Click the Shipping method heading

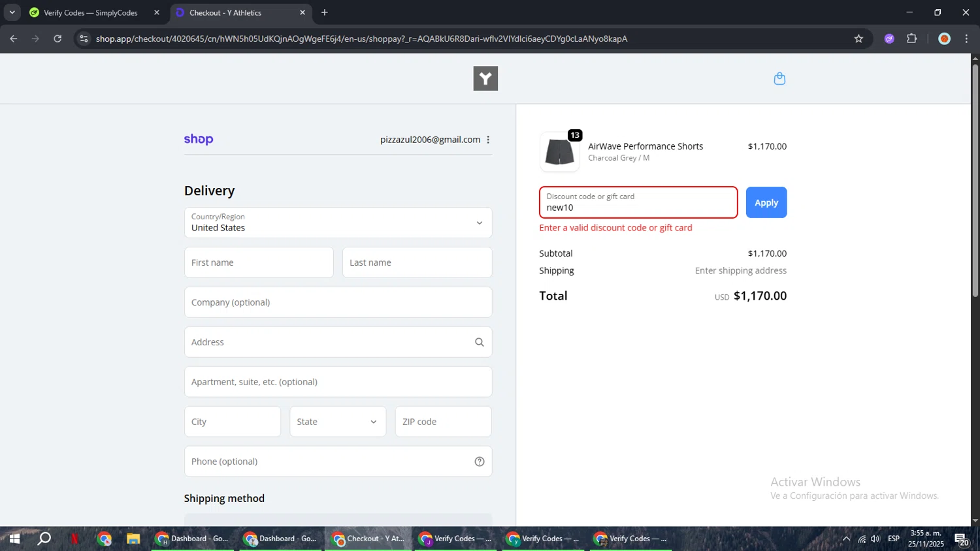coord(224,498)
